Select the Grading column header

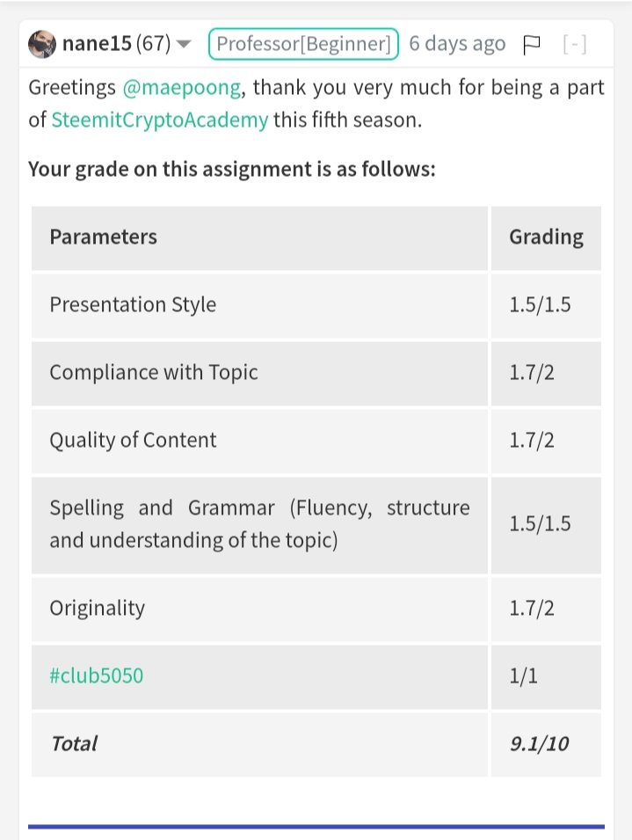pos(546,237)
